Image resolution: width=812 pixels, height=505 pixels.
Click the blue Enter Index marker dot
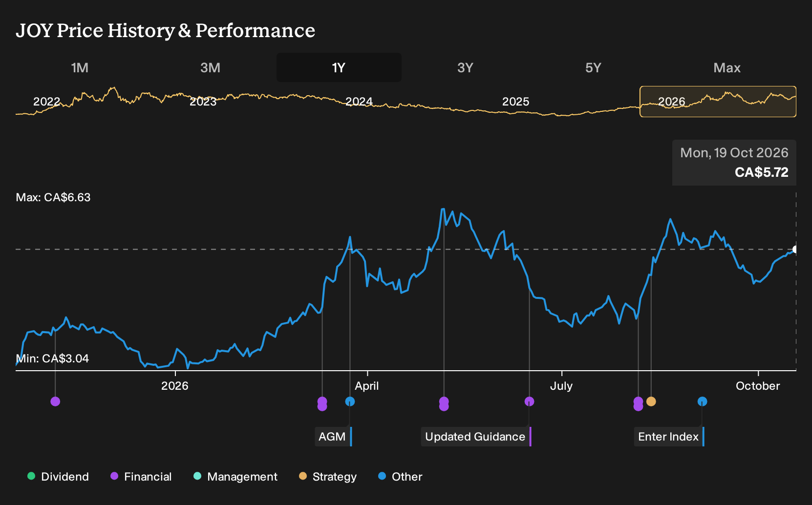tap(702, 401)
